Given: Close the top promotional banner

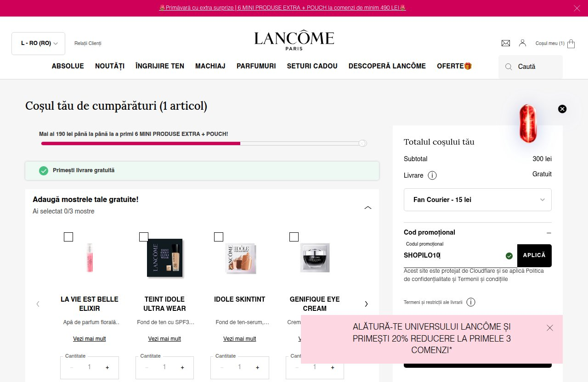Looking at the screenshot, I should 577,8.
